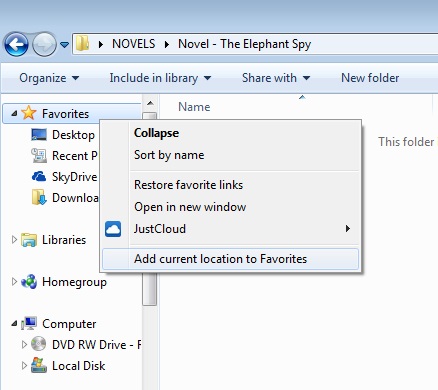Expand the DVD RW Drive node
This screenshot has height=390, width=438.
click(24, 344)
